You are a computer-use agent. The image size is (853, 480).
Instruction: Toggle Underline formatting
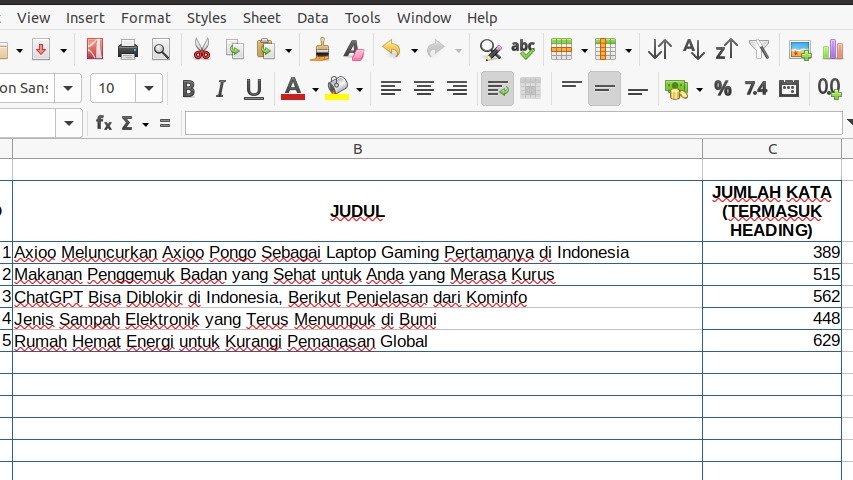(254, 89)
